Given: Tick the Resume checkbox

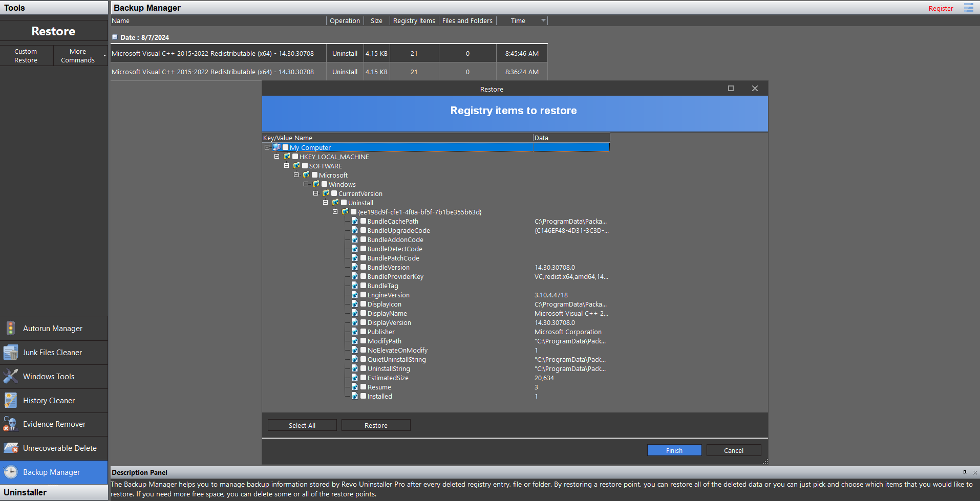Looking at the screenshot, I should coord(364,387).
